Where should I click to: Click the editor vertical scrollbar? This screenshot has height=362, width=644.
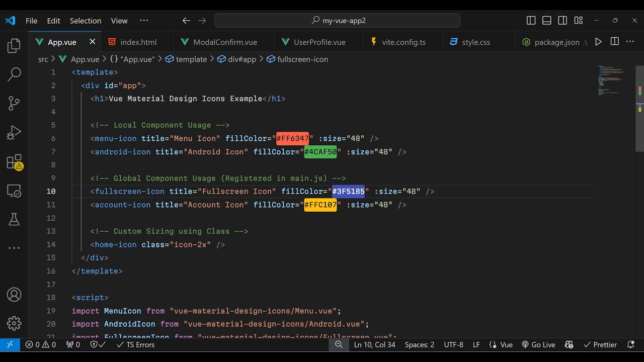click(640, 108)
